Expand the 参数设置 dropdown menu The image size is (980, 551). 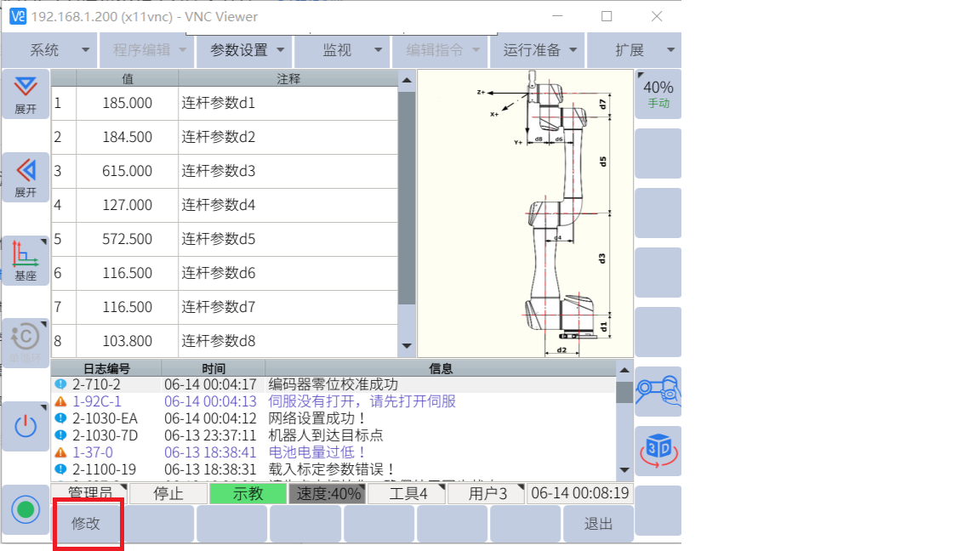[245, 50]
